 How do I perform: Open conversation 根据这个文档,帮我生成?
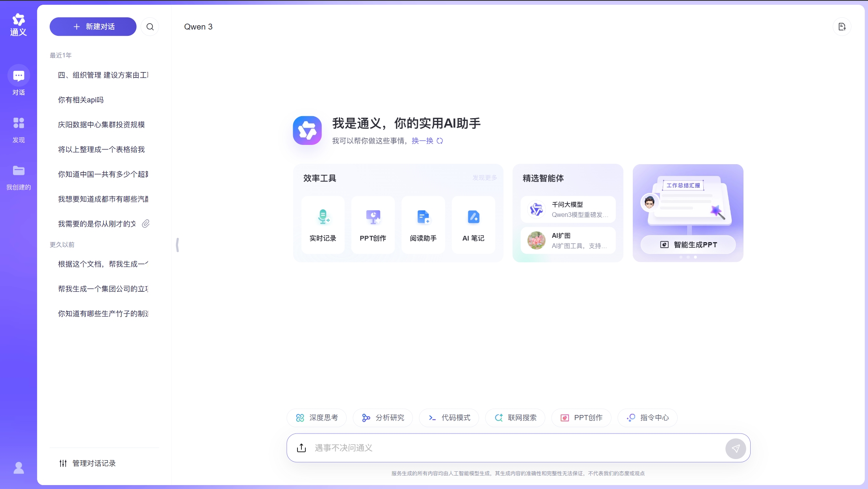click(x=104, y=264)
